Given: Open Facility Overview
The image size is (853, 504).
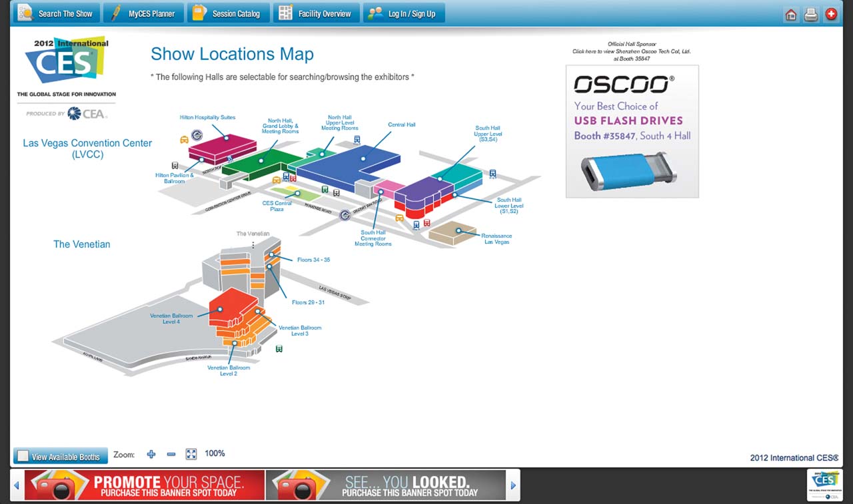Looking at the screenshot, I should coord(316,13).
